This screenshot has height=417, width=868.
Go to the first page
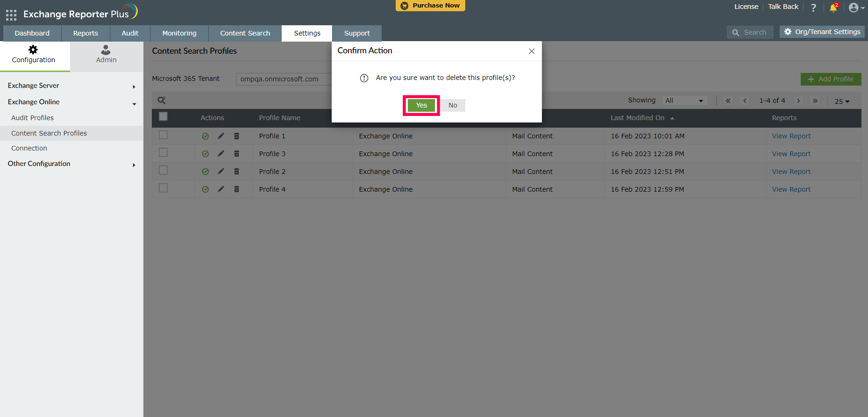[728, 101]
